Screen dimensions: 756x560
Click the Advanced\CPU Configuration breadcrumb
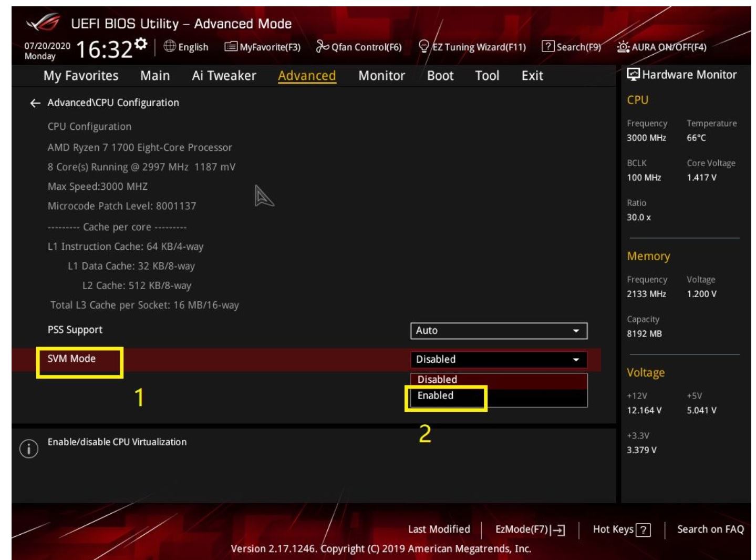click(x=113, y=103)
